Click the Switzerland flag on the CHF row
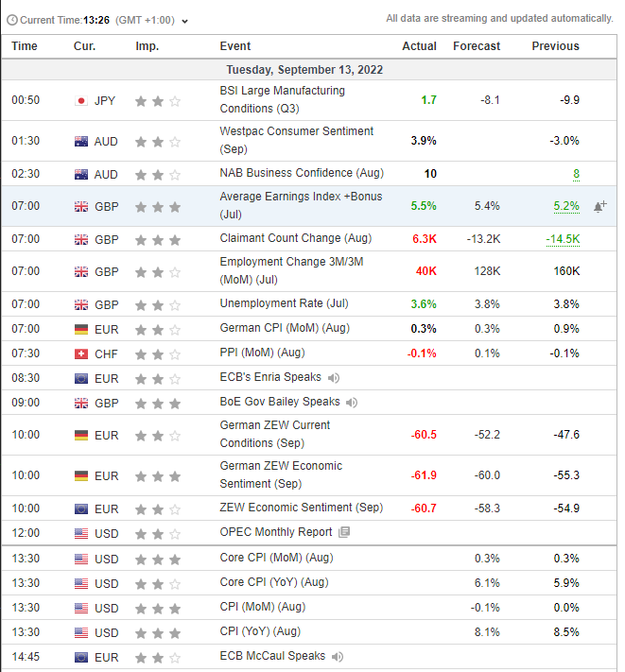625x672 pixels. [81, 353]
